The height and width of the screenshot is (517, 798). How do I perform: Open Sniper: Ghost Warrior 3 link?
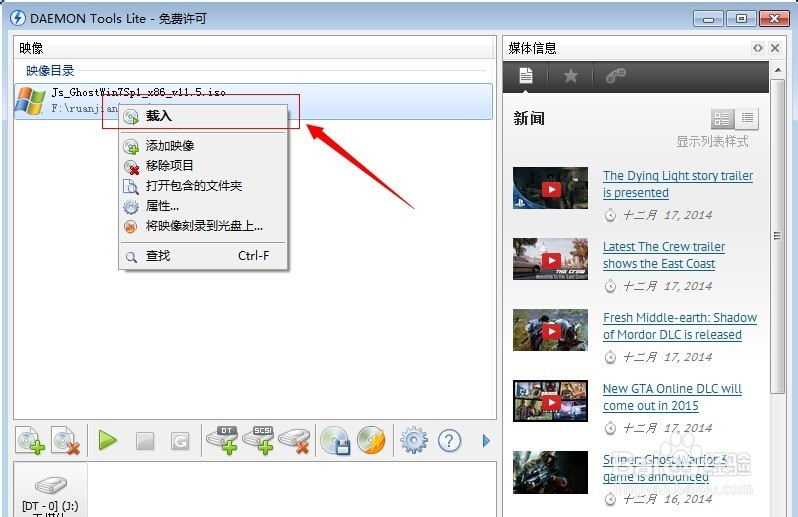tap(665, 468)
